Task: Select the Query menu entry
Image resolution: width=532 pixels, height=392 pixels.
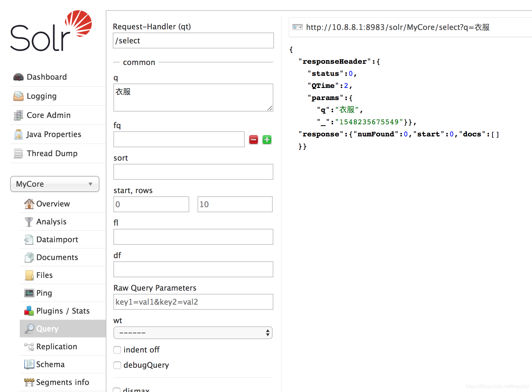Action: 63,329
